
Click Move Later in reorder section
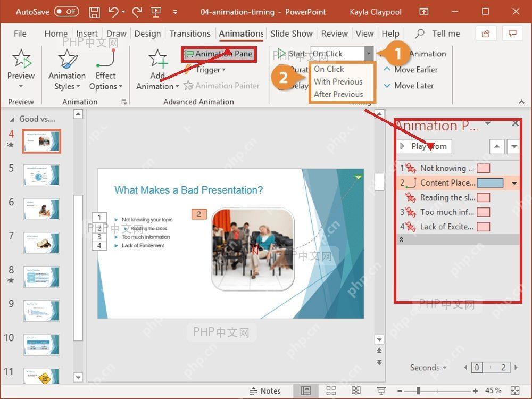pos(408,86)
